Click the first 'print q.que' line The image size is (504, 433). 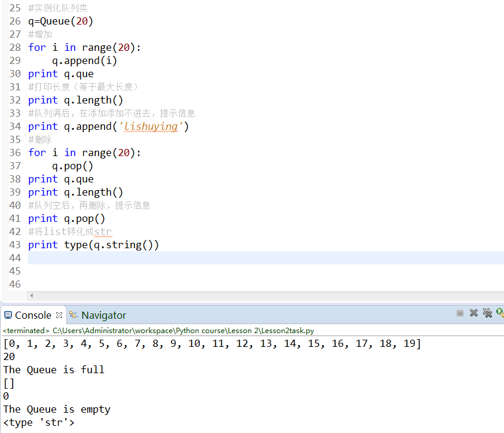61,74
